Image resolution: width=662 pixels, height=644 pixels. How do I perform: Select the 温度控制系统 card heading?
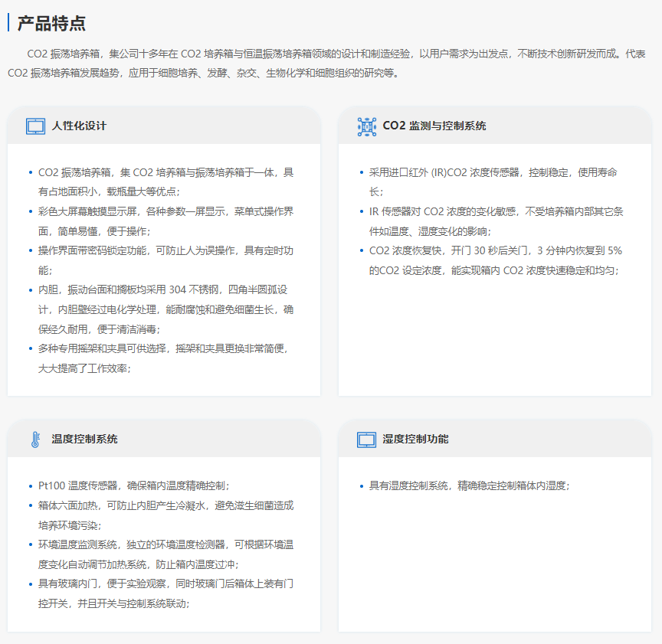84,440
